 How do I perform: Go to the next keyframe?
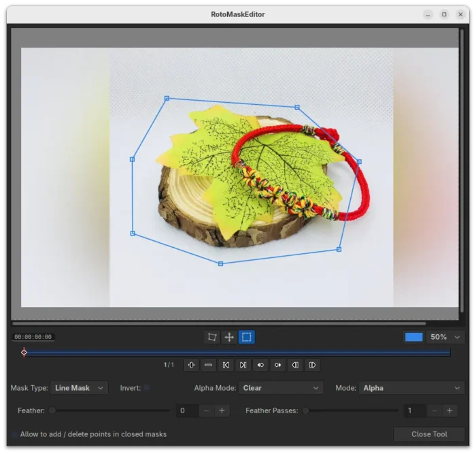(277, 365)
